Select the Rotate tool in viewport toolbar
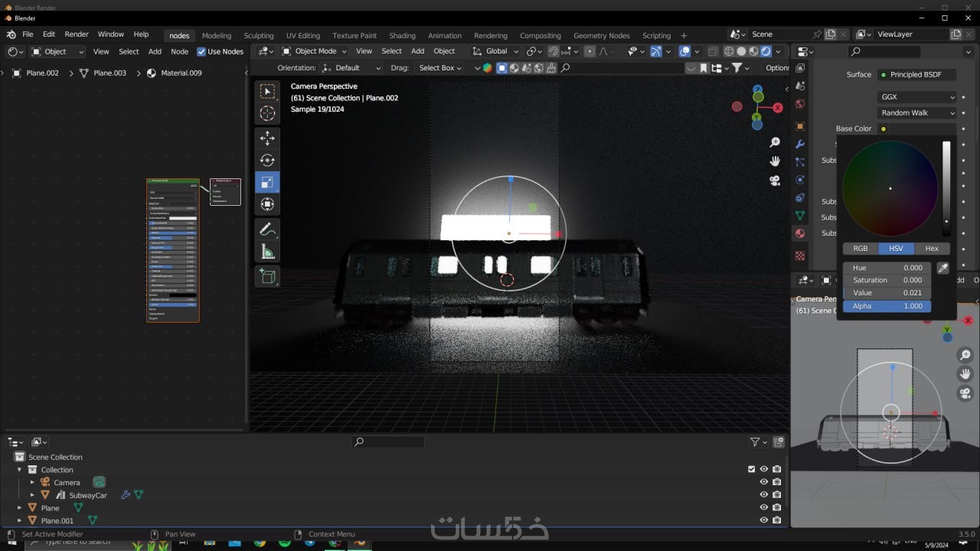The width and height of the screenshot is (980, 551). [267, 160]
